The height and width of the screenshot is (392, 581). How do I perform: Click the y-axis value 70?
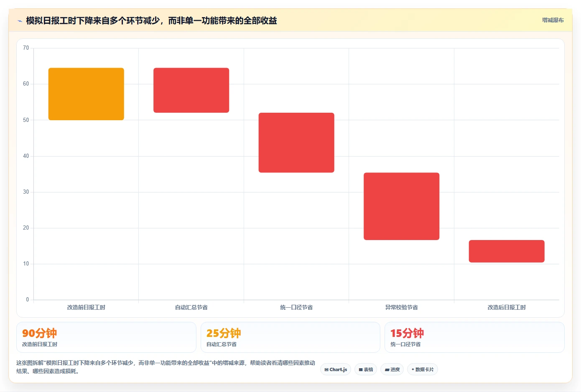26,48
